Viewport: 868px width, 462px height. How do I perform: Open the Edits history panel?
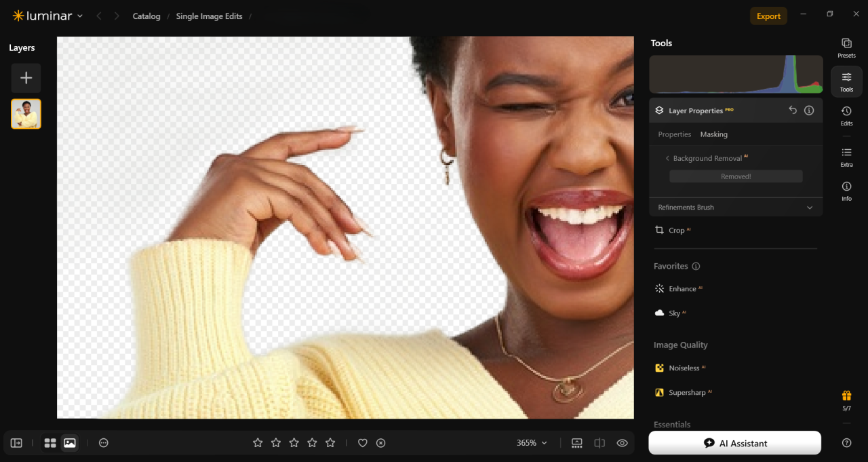(846, 115)
